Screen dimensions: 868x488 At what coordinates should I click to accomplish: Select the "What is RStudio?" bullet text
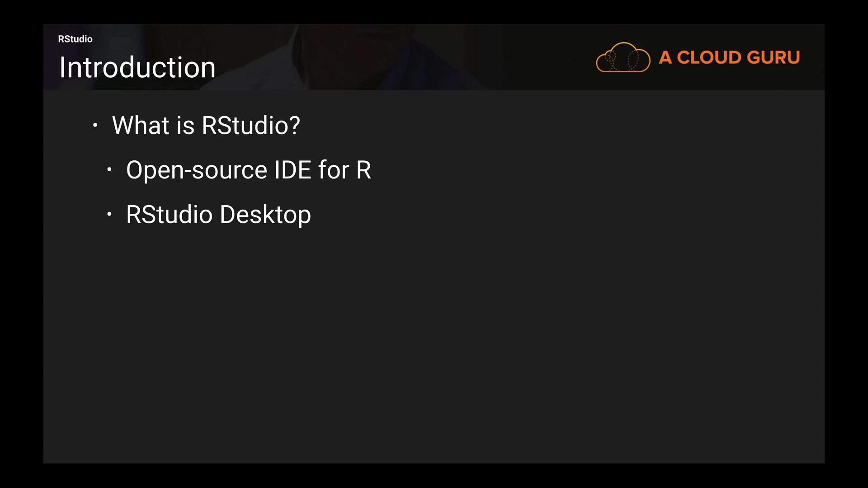pyautogui.click(x=206, y=125)
